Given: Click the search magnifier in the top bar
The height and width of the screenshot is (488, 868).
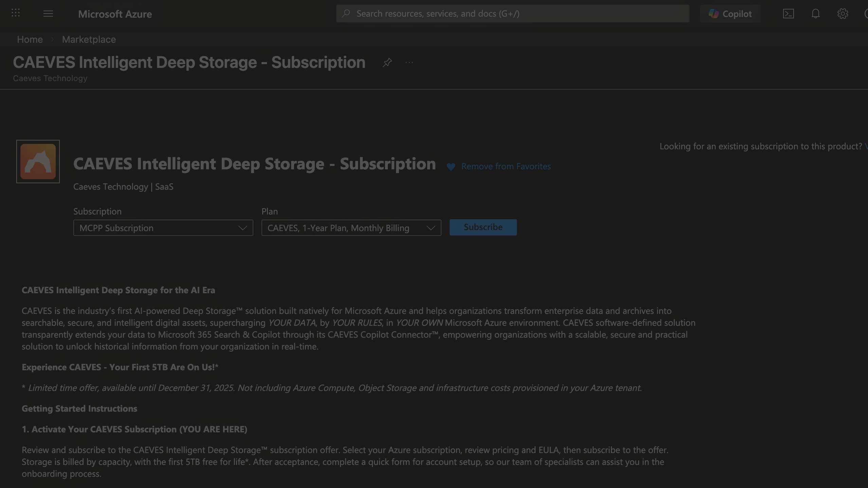Looking at the screenshot, I should [x=346, y=13].
